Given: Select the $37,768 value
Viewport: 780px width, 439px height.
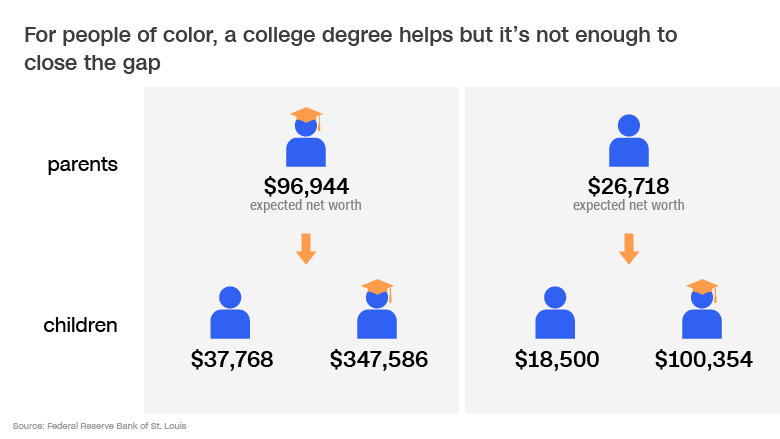Looking at the screenshot, I should (232, 359).
